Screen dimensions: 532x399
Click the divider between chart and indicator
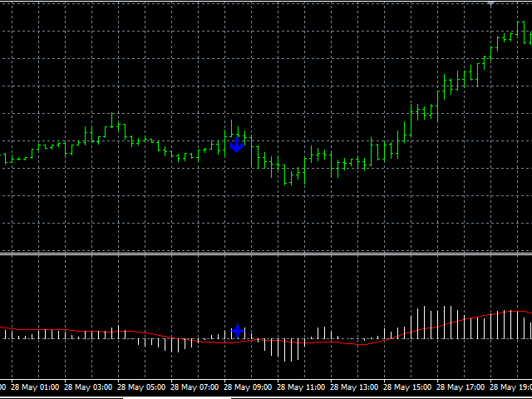266,254
